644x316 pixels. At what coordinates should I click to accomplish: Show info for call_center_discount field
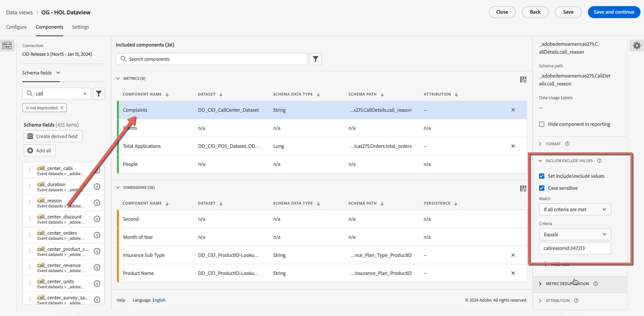(x=97, y=219)
